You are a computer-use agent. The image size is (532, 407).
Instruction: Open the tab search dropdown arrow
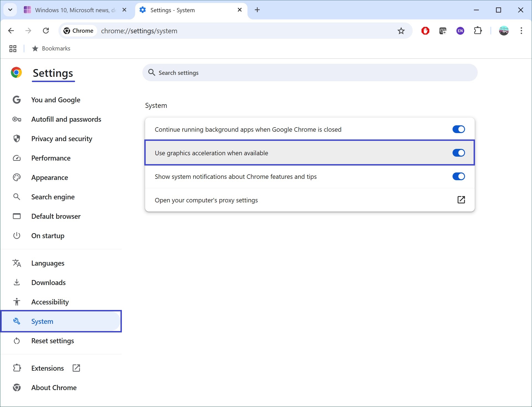[10, 10]
